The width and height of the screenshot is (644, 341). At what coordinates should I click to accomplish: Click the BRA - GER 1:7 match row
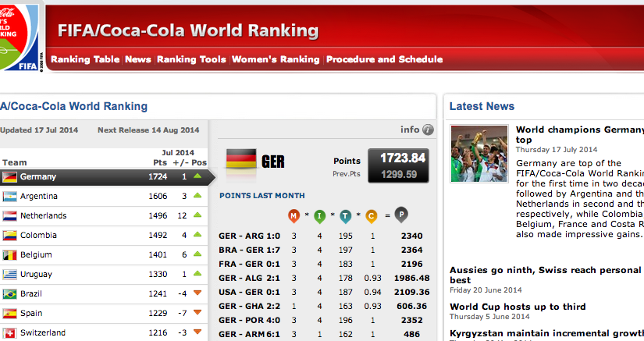tap(325, 250)
